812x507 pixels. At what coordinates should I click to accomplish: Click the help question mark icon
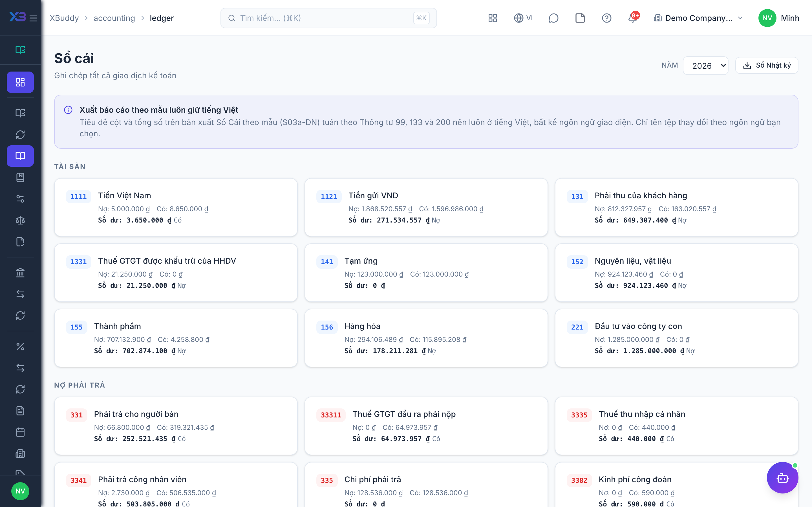pos(606,18)
